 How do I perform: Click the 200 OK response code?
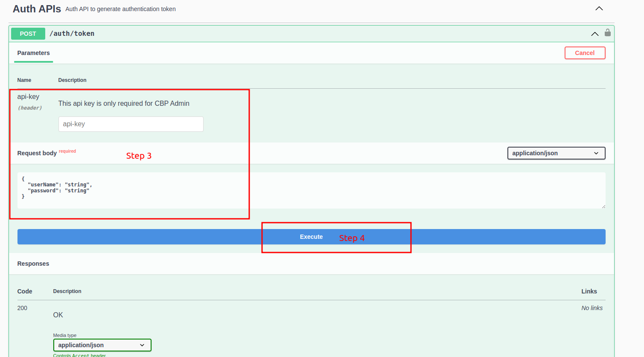coord(22,308)
